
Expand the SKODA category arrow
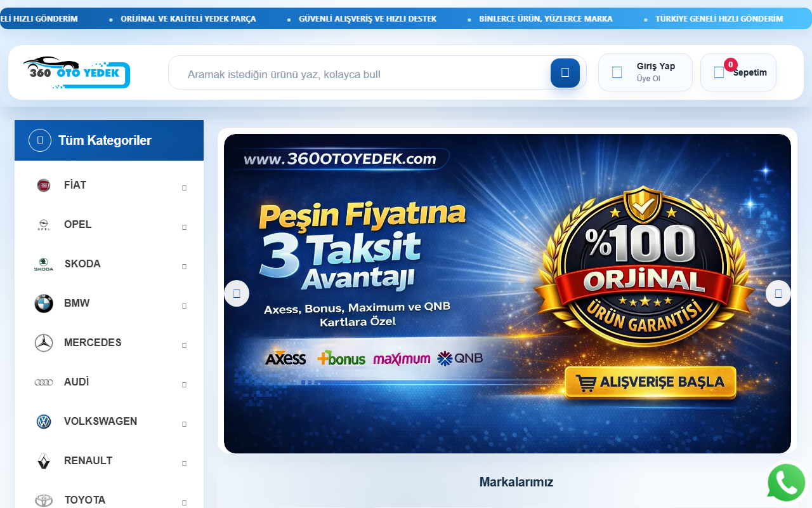click(x=184, y=267)
